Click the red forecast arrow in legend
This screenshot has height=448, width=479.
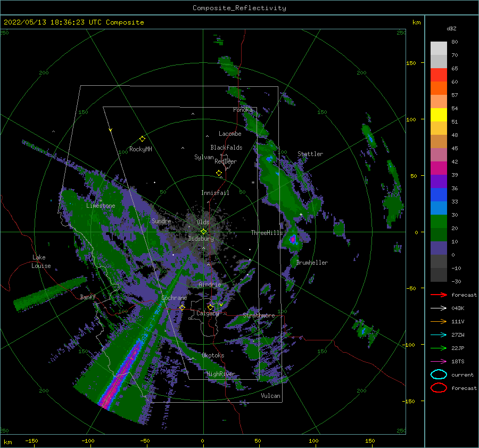tap(439, 295)
